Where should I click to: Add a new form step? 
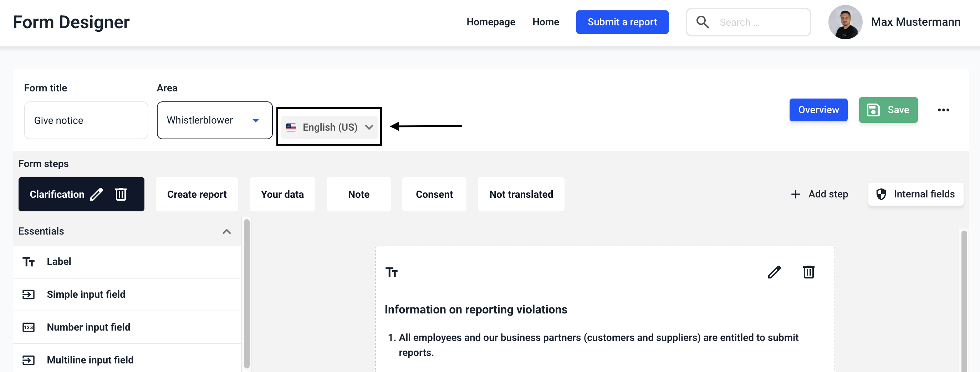coord(820,194)
